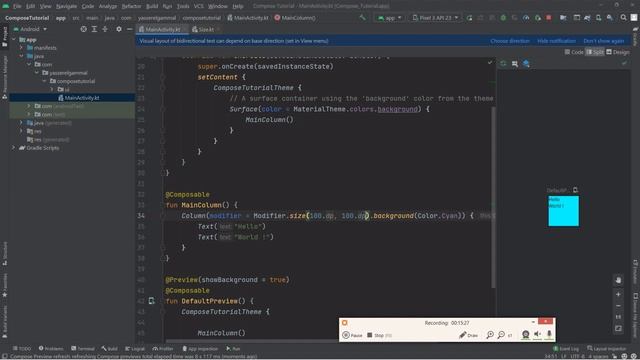Viewport: 640px width, 360px height.
Task: Click run gutter icon beside DefaultPreview
Action: click(151, 301)
